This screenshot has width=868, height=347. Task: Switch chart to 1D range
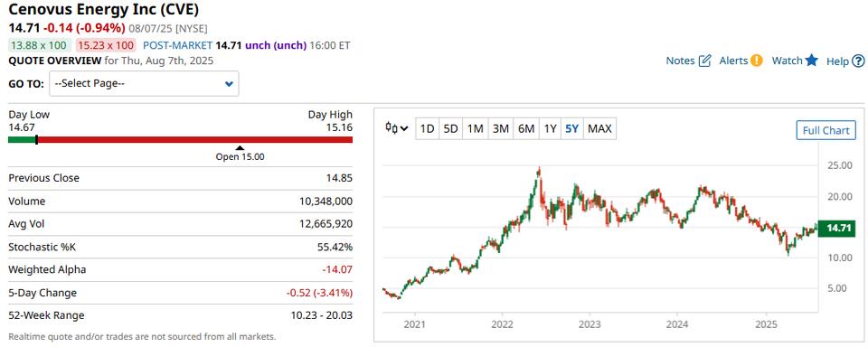(x=427, y=129)
